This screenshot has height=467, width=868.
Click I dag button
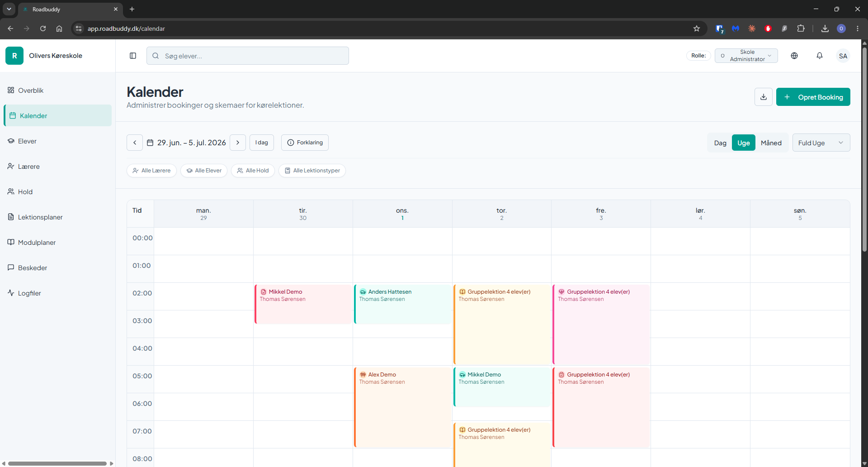(262, 143)
